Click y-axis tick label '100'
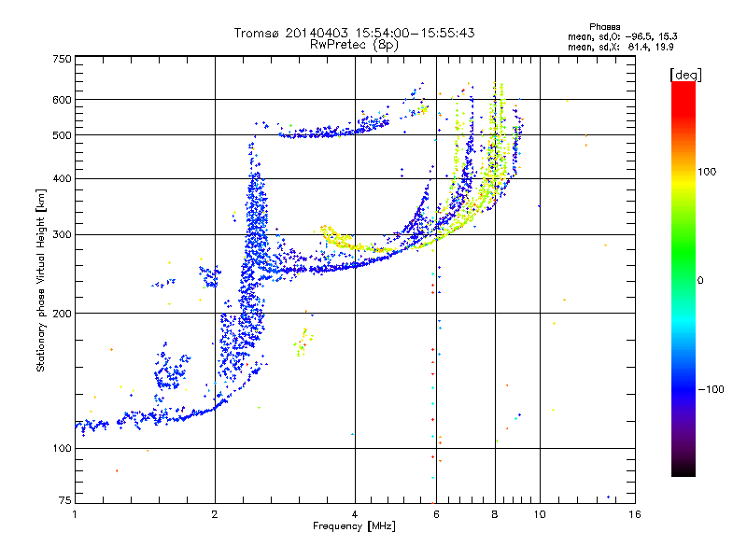 [62, 449]
